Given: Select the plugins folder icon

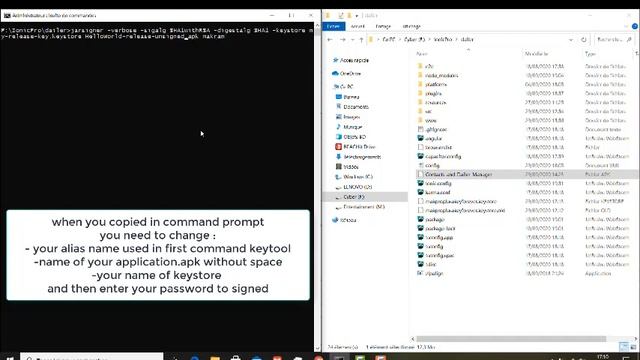Looking at the screenshot, I should pyautogui.click(x=420, y=93).
